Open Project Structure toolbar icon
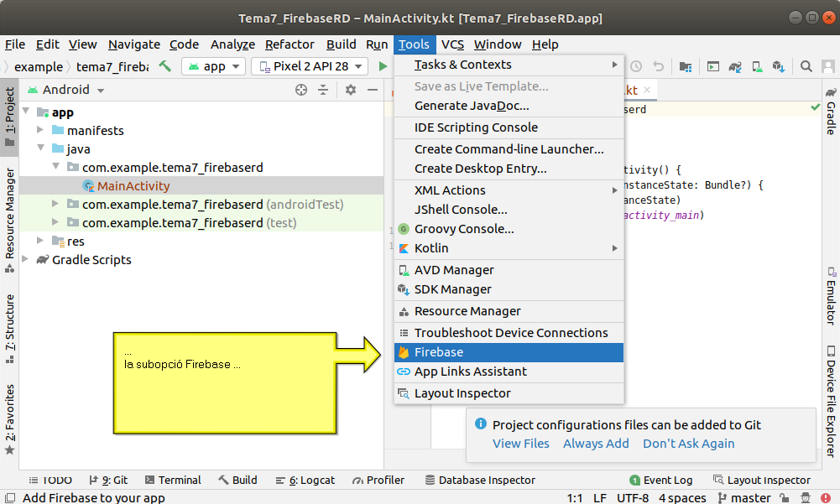840x504 pixels. point(686,66)
